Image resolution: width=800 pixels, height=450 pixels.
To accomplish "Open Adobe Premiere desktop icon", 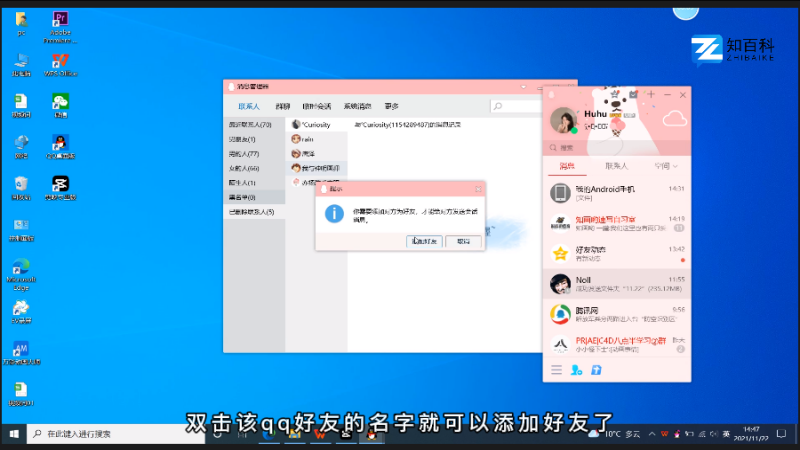I will (x=60, y=28).
